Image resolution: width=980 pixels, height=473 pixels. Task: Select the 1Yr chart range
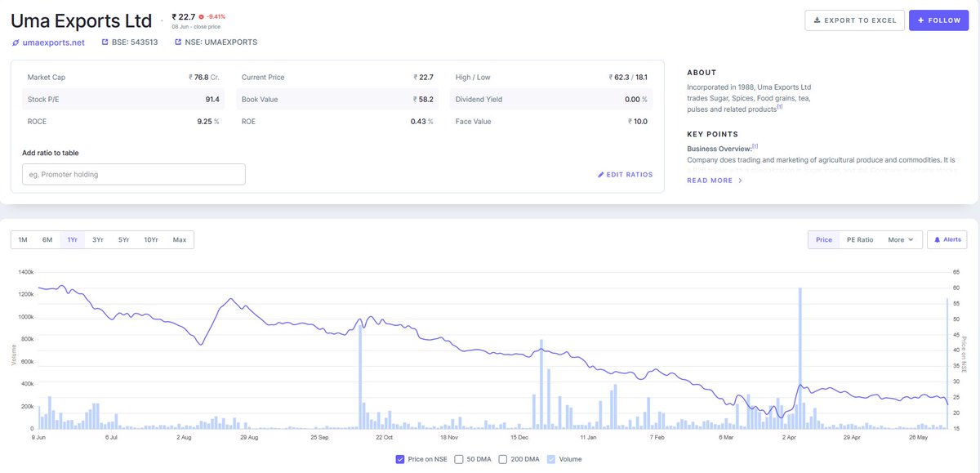pos(73,239)
